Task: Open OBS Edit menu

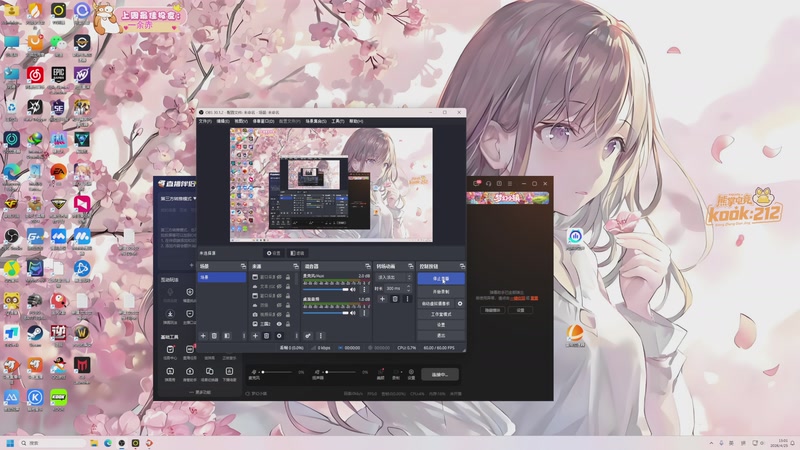Action: point(223,121)
